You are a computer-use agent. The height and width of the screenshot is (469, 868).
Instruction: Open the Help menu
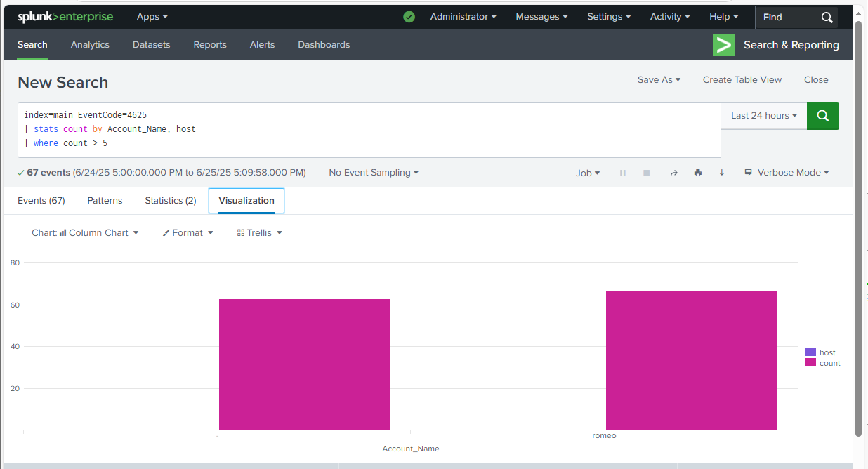pyautogui.click(x=724, y=17)
